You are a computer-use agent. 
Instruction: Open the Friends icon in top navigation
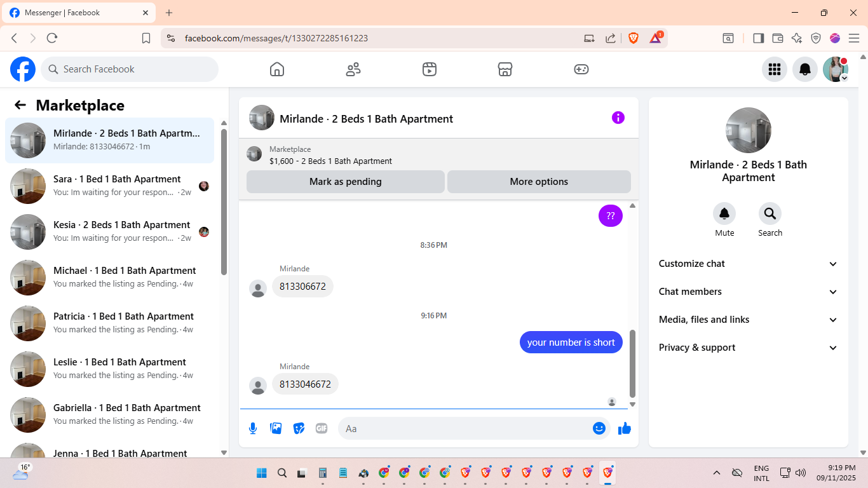click(x=353, y=69)
